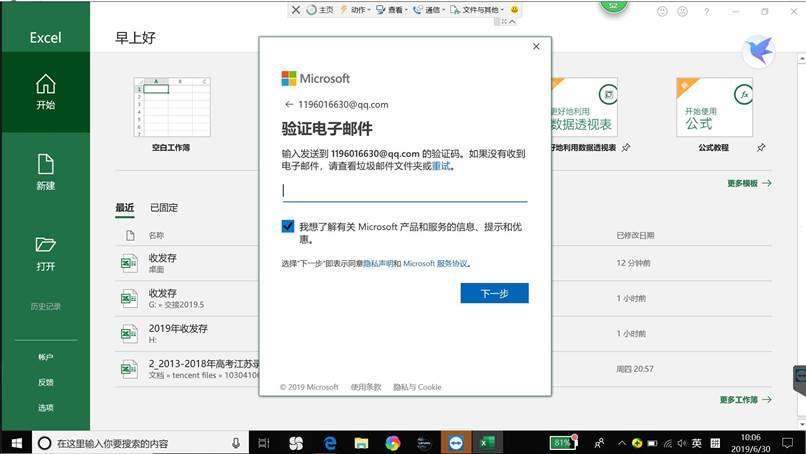Click the volume speaker tray icon

click(682, 443)
